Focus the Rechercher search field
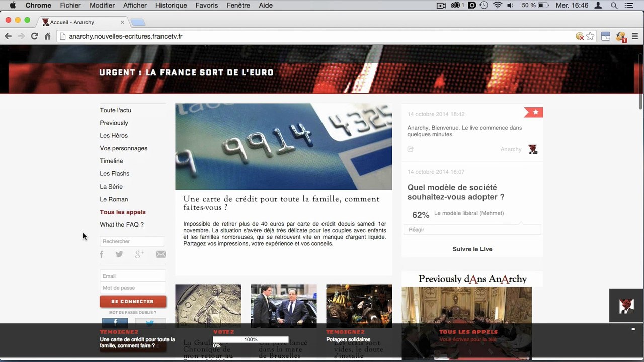The image size is (644, 362). click(132, 241)
